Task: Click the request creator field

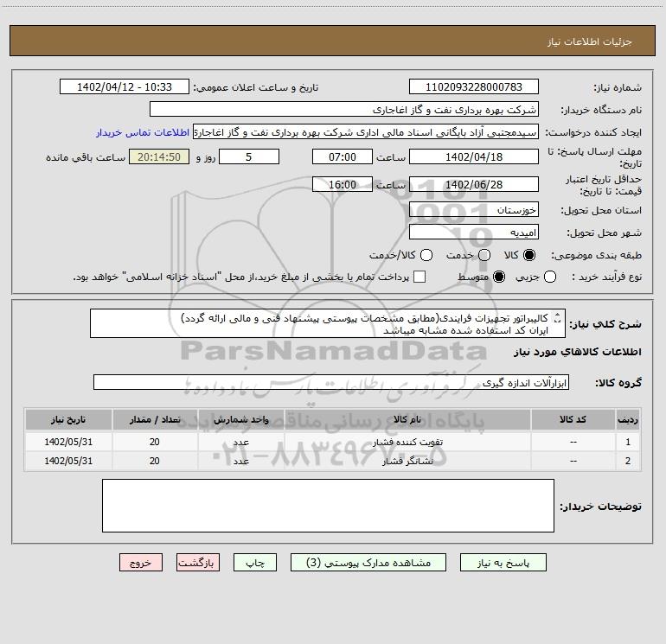Action: pos(366,131)
